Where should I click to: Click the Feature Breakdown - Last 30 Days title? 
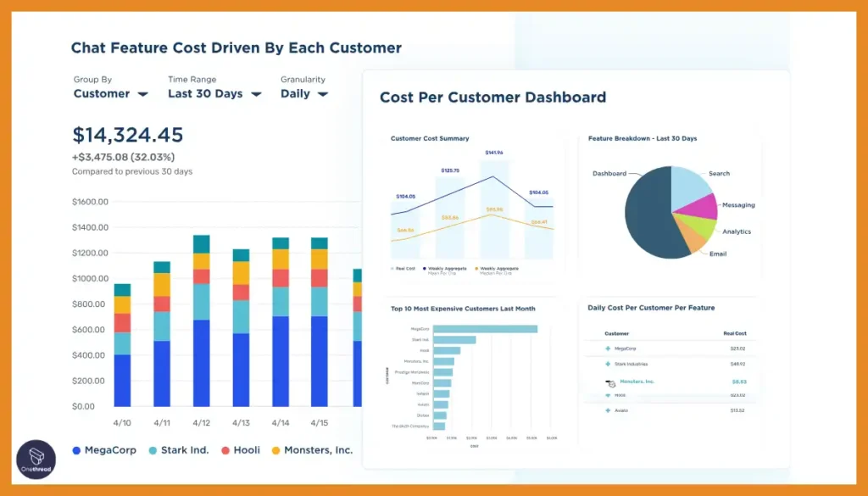[643, 138]
